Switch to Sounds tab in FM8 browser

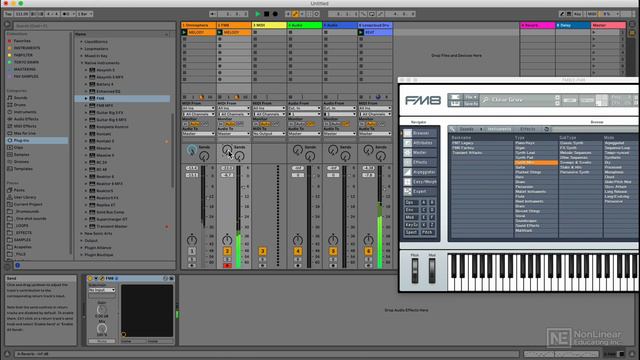pos(467,129)
